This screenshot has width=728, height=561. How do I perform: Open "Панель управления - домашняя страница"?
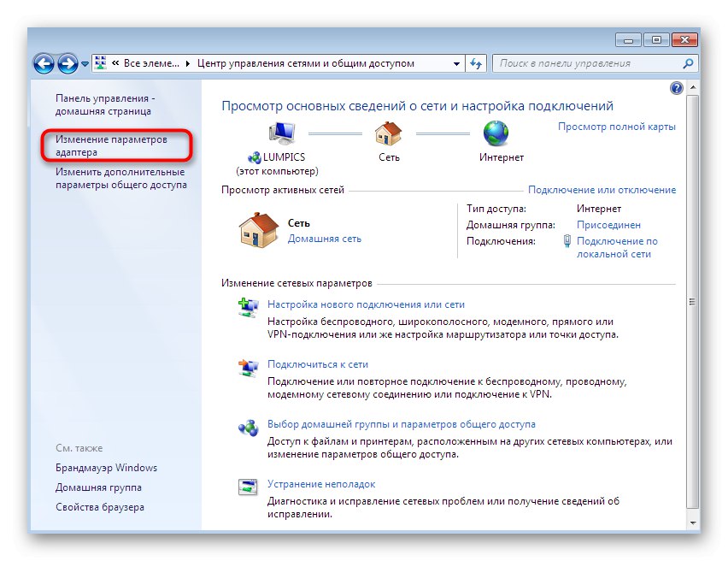[105, 104]
